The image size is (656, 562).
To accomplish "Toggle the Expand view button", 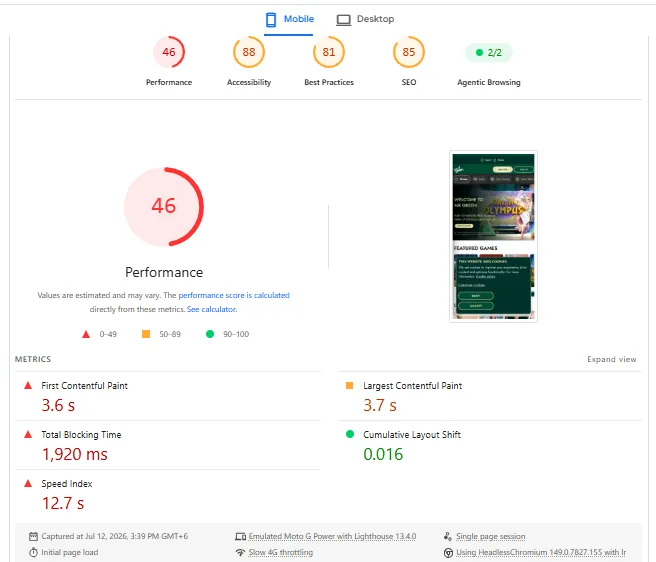I will 611,359.
